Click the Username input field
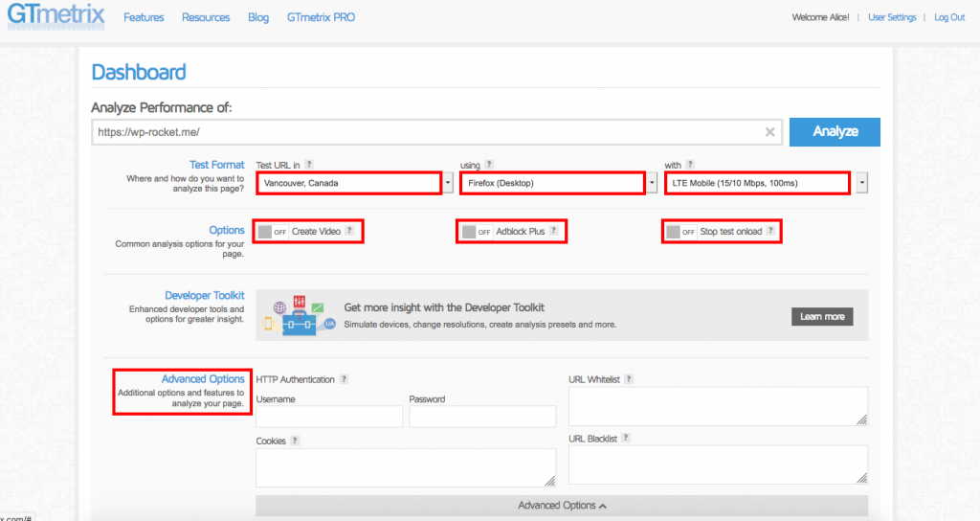Screen dimensions: 980x521 pos(329,417)
